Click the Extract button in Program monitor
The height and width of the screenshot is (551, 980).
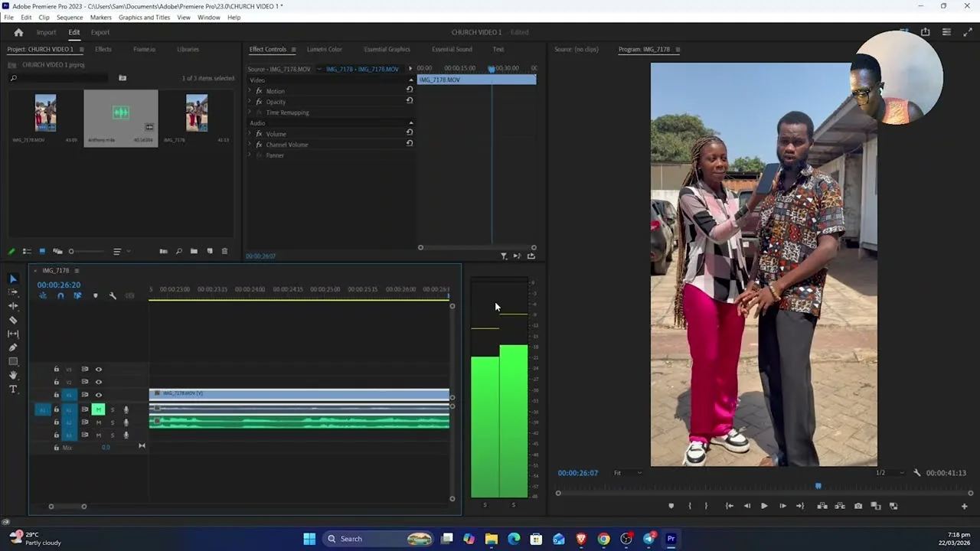coord(840,506)
